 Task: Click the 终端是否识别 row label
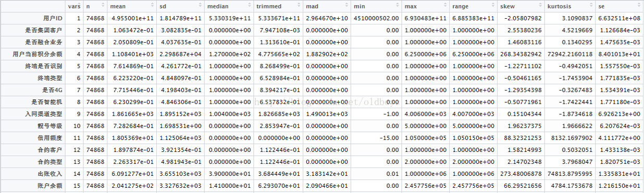click(x=44, y=66)
